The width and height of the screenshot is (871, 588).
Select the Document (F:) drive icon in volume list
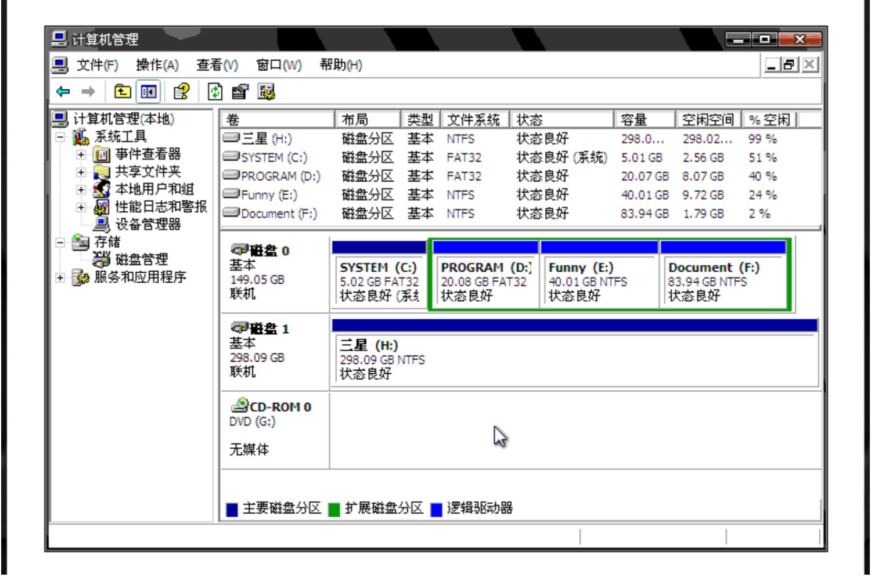click(x=231, y=212)
